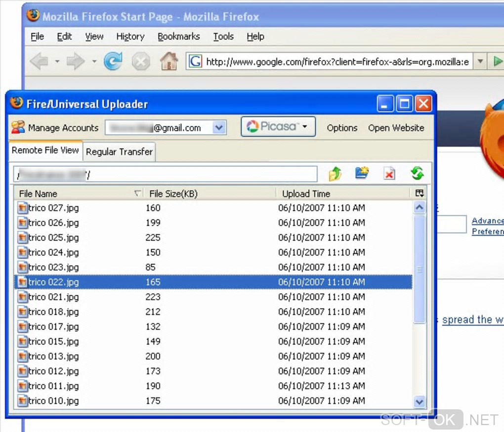
Task: Click the file size value 85
Action: pos(150,267)
